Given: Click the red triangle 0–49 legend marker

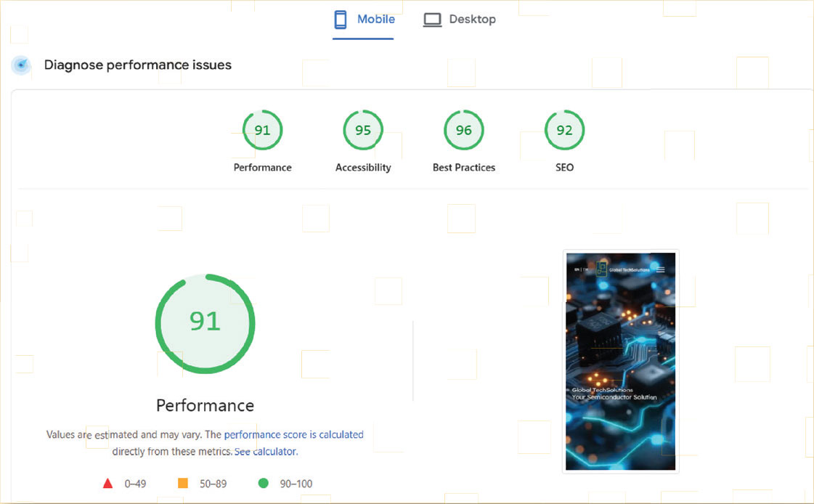Looking at the screenshot, I should (107, 484).
